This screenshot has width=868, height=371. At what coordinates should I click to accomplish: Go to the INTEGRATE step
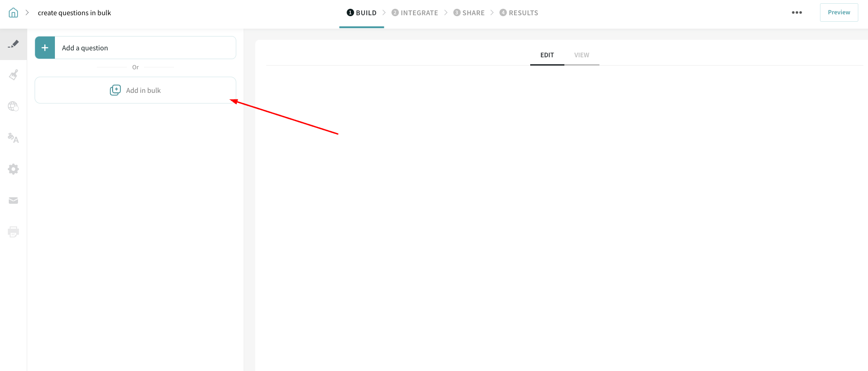(x=415, y=13)
